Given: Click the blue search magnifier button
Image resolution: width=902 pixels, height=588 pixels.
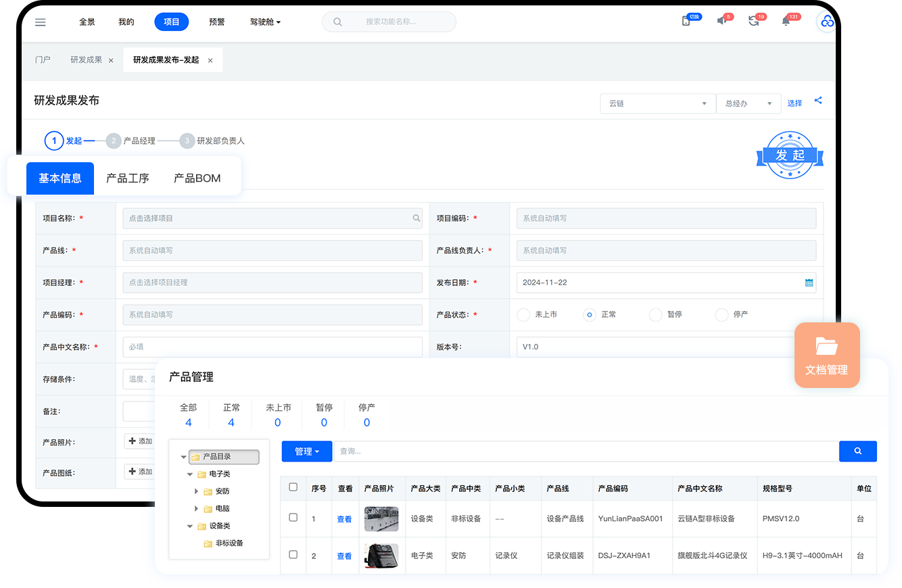Looking at the screenshot, I should pyautogui.click(x=857, y=451).
